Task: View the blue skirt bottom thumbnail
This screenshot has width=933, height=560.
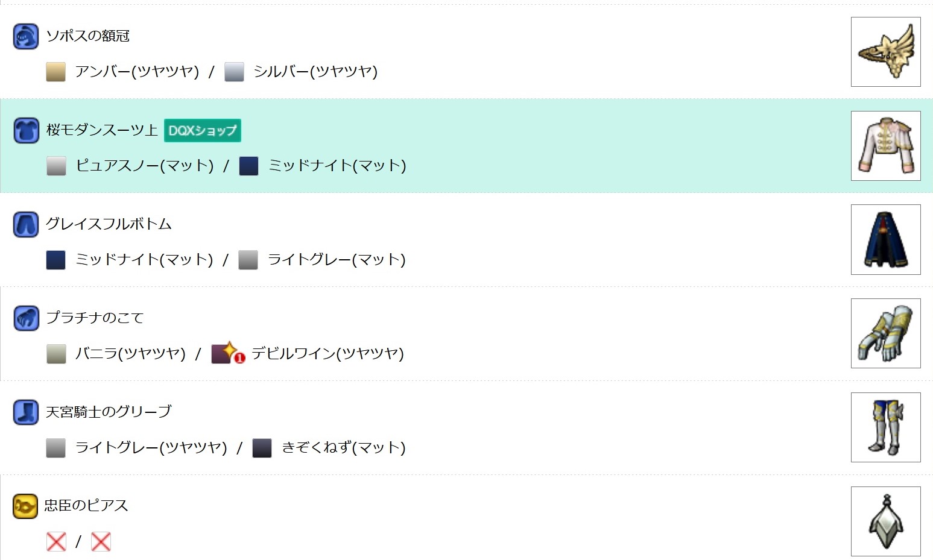Action: tap(885, 239)
